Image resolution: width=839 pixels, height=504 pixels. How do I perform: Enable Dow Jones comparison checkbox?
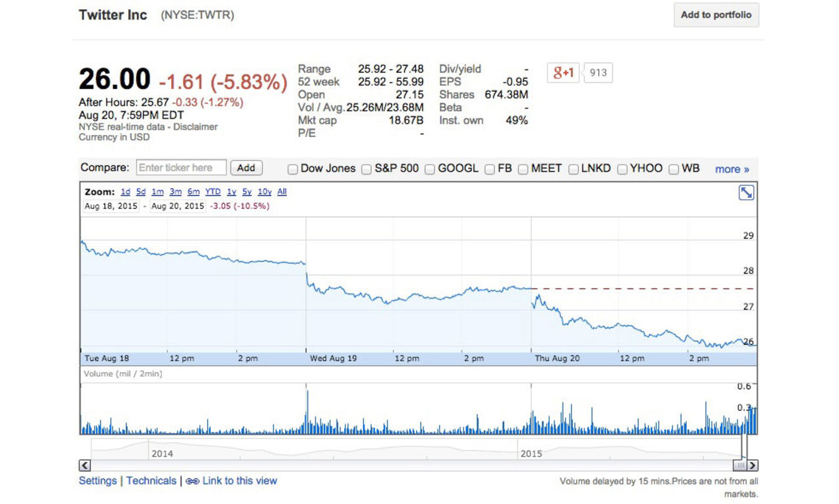pyautogui.click(x=292, y=169)
